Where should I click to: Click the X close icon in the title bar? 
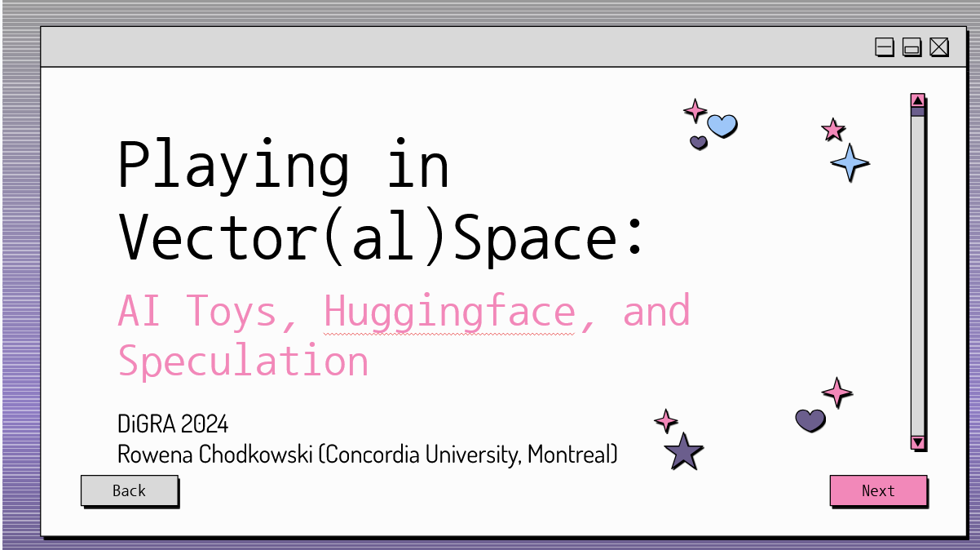tap(939, 47)
